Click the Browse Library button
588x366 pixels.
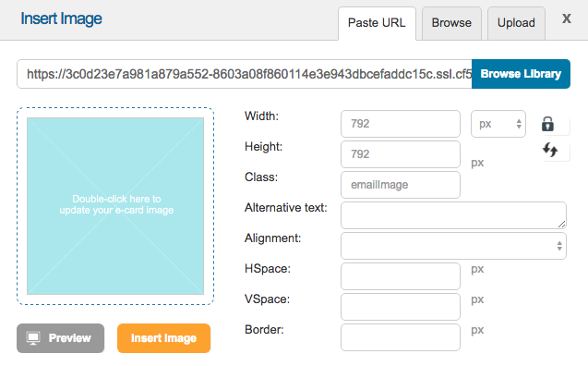521,74
